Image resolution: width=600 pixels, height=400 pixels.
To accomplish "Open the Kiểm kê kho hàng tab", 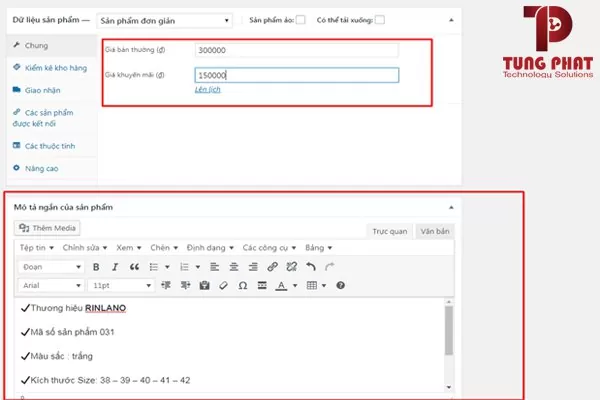I will pos(52,68).
